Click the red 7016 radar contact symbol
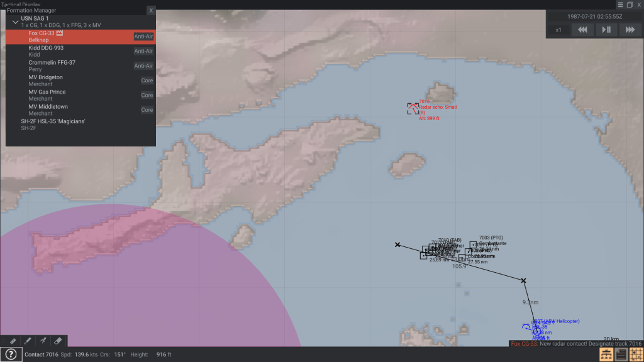 point(413,108)
